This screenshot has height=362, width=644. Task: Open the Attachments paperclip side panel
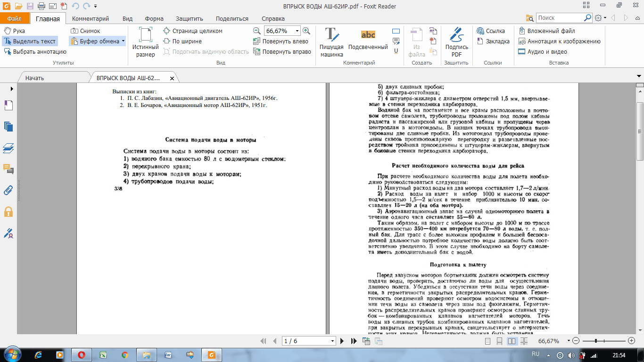click(8, 190)
